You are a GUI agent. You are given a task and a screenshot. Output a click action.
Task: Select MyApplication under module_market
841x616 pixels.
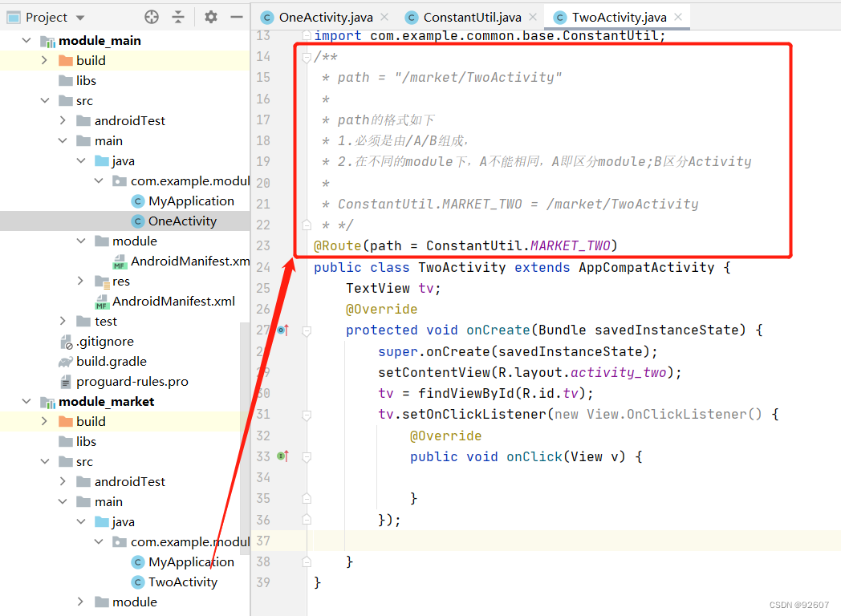click(x=191, y=561)
